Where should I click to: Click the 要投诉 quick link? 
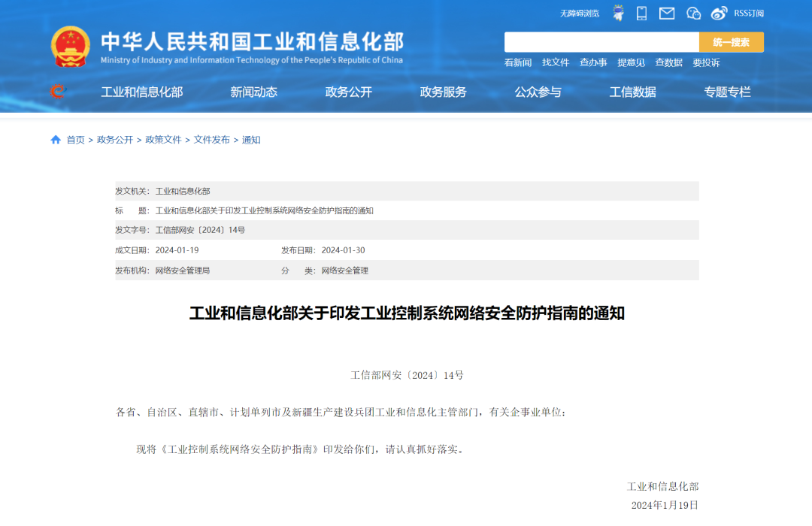pos(706,62)
